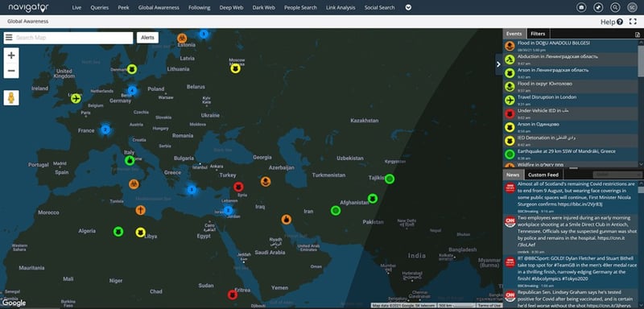Switch to the Custom Feed tab
This screenshot has height=309, width=644.
[x=543, y=175]
